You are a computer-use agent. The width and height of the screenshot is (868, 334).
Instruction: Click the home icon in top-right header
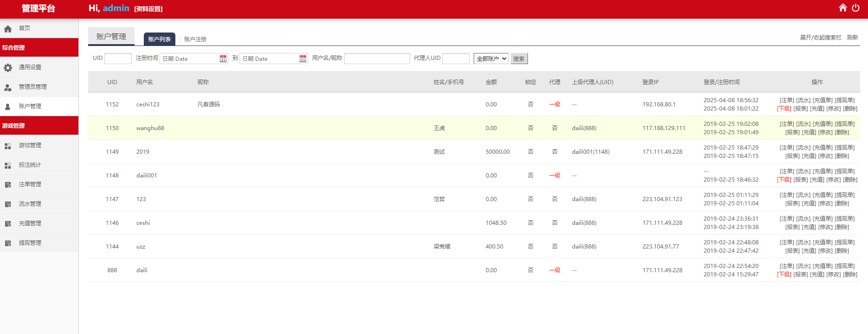point(843,7)
